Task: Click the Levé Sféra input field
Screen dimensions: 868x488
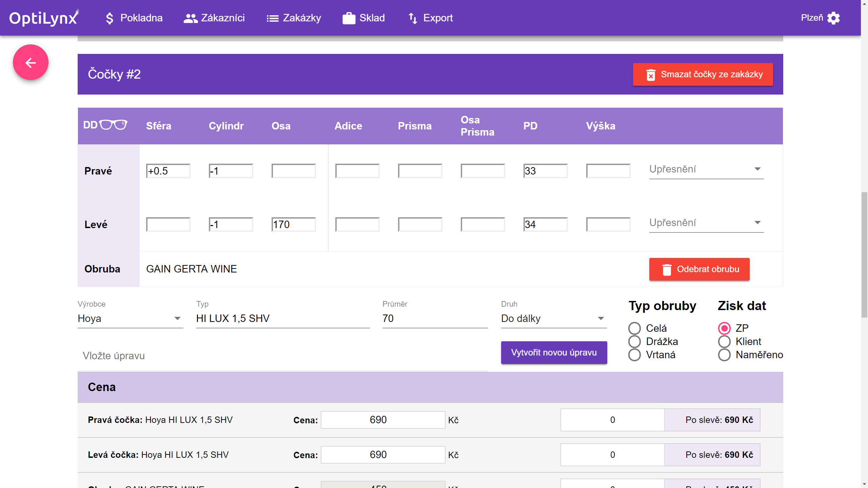Action: pos(168,224)
